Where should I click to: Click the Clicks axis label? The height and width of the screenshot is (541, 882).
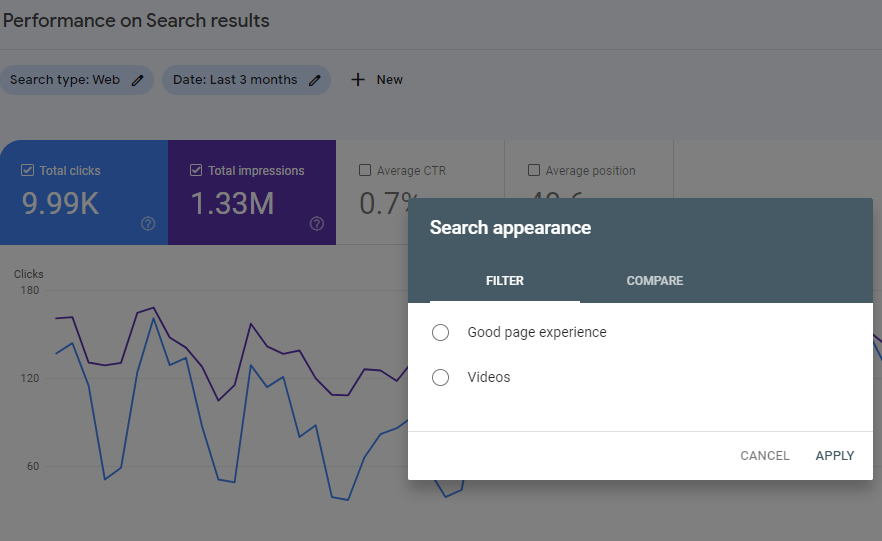(x=29, y=274)
